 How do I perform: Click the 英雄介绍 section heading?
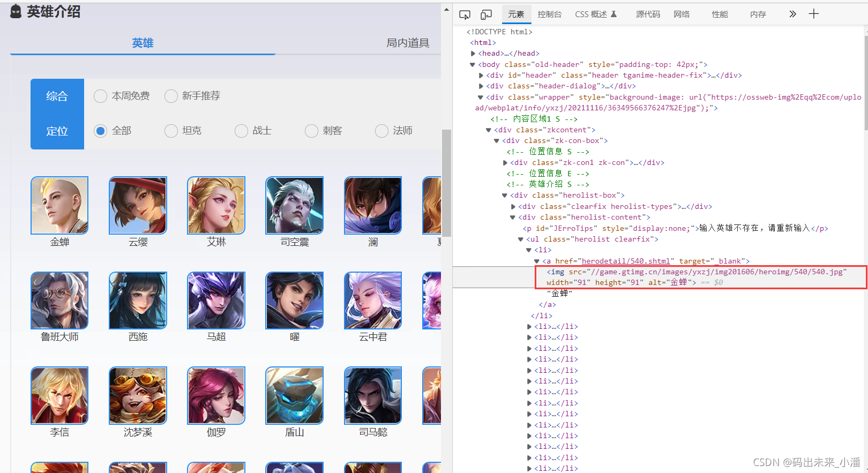point(54,12)
